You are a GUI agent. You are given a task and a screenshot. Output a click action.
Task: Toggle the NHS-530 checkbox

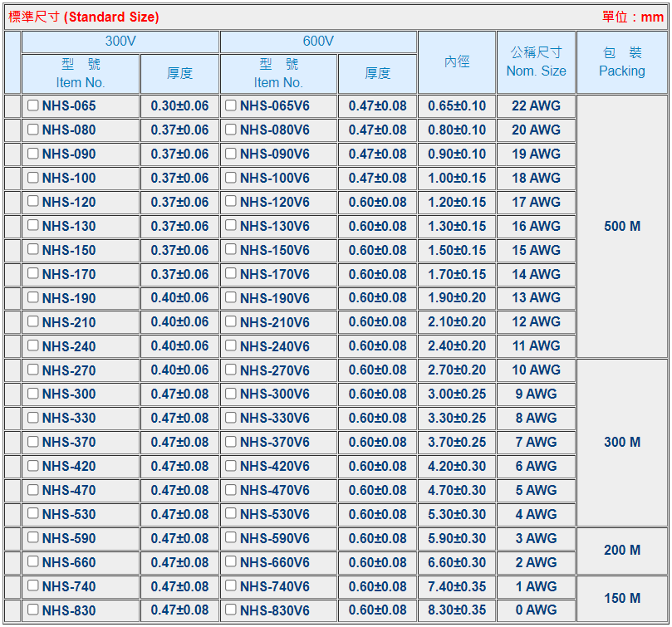(x=33, y=514)
